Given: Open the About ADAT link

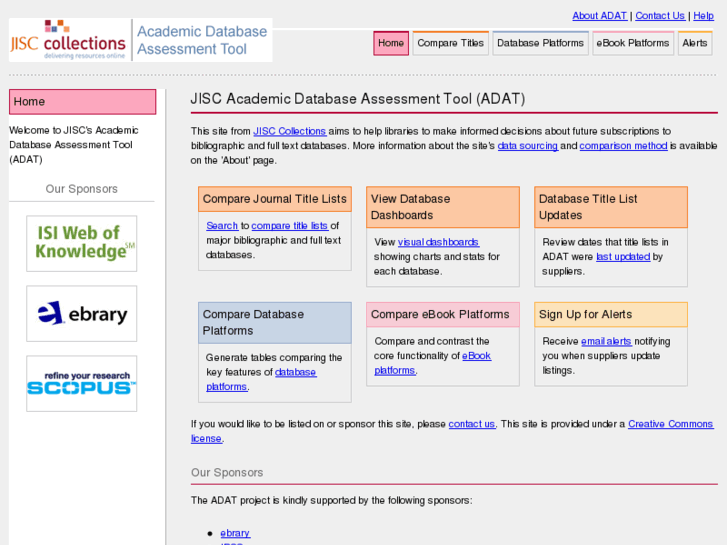Looking at the screenshot, I should point(599,16).
